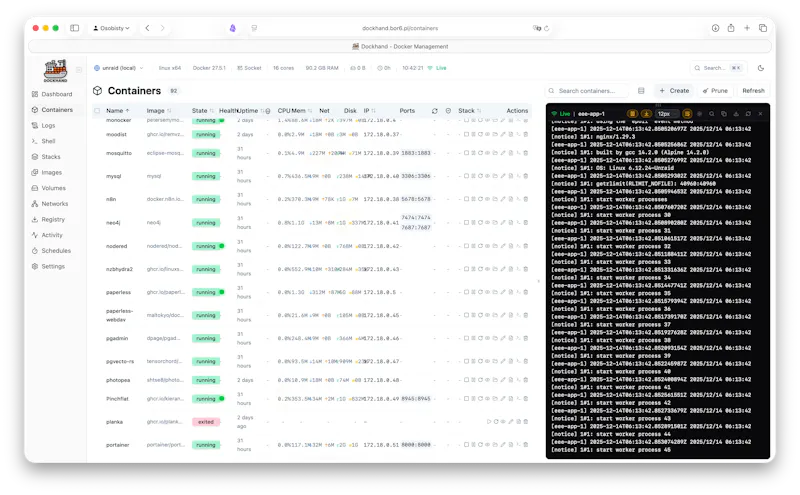Sort containers by the Name column
Viewport: 800px width, 495px height.
point(117,111)
